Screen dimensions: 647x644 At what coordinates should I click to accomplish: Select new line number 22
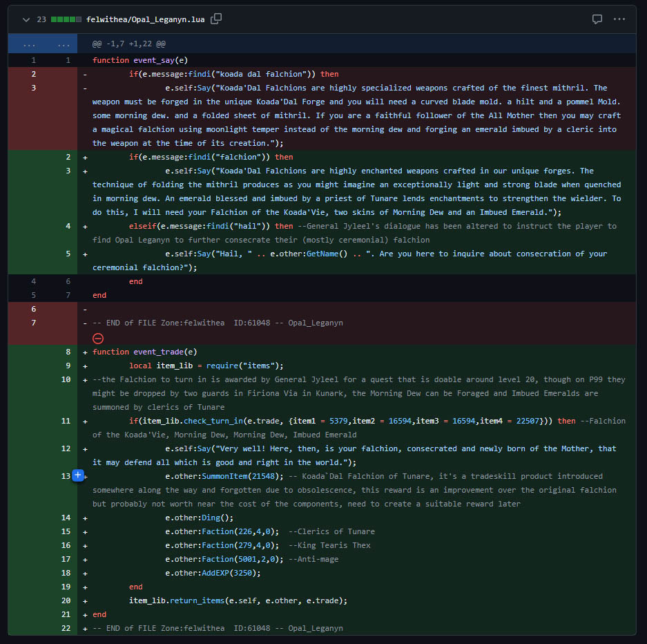click(x=66, y=628)
